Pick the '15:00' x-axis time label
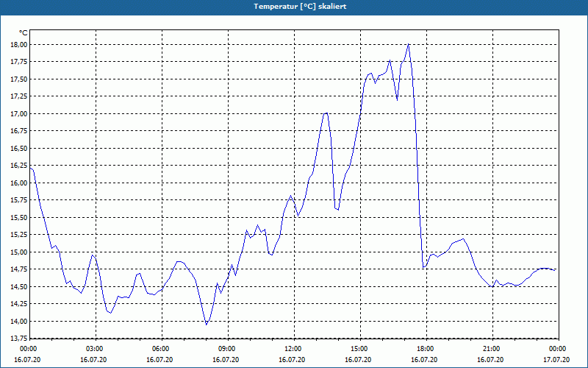 click(x=359, y=349)
